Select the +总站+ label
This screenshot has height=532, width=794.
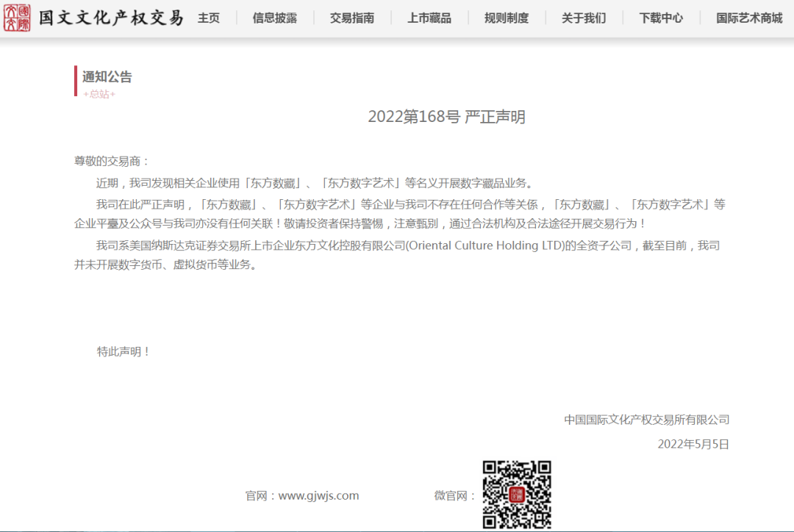pyautogui.click(x=99, y=94)
